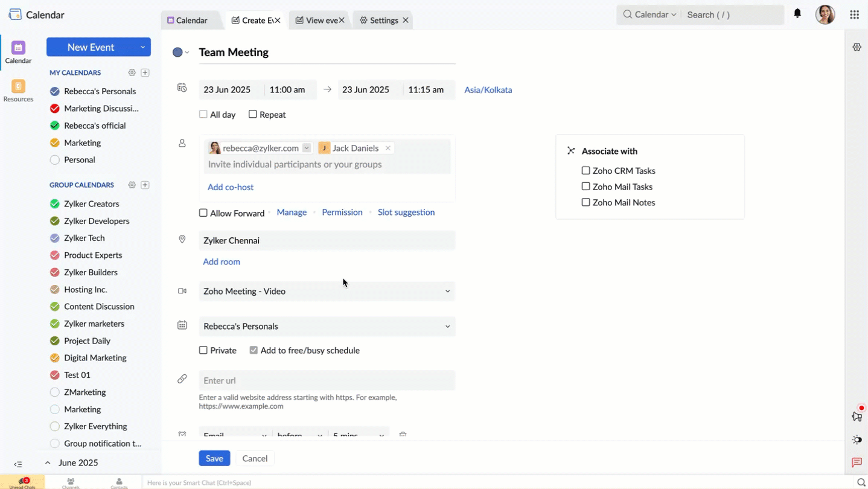Open the event color picker

pos(180,53)
